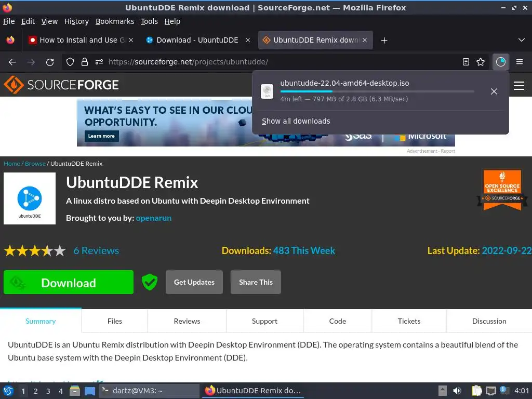Click the SourceForge logo
532x399 pixels.
61,85
